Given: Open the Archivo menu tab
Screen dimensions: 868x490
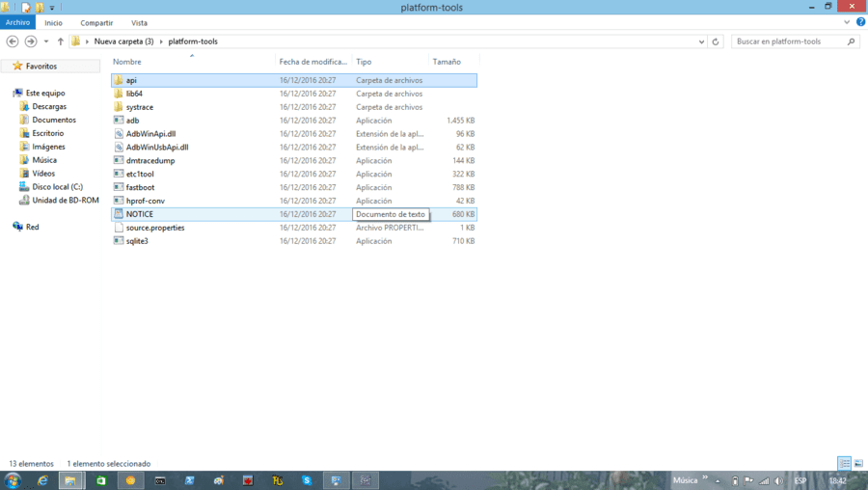Looking at the screenshot, I should (17, 22).
